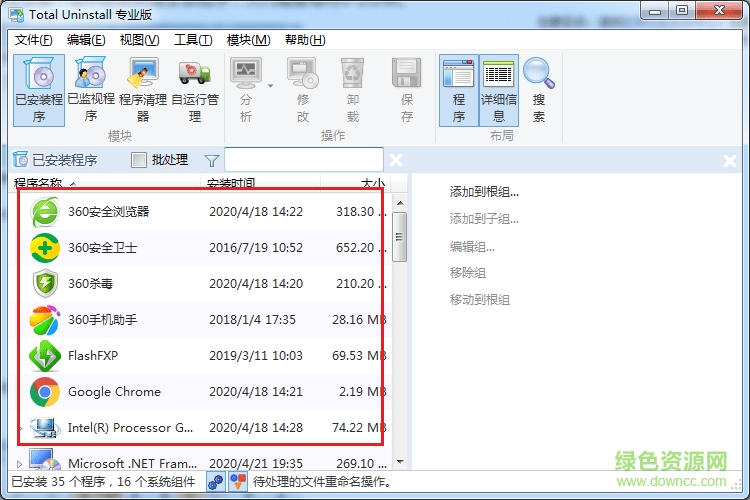Expand the Intel(R) Processor tree item
The width and height of the screenshot is (750, 500).
[22, 428]
